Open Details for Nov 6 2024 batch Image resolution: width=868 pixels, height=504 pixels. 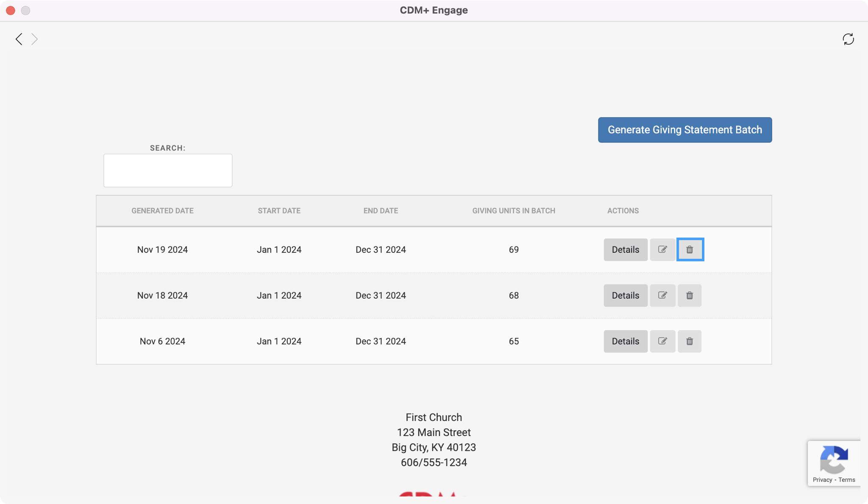625,341
